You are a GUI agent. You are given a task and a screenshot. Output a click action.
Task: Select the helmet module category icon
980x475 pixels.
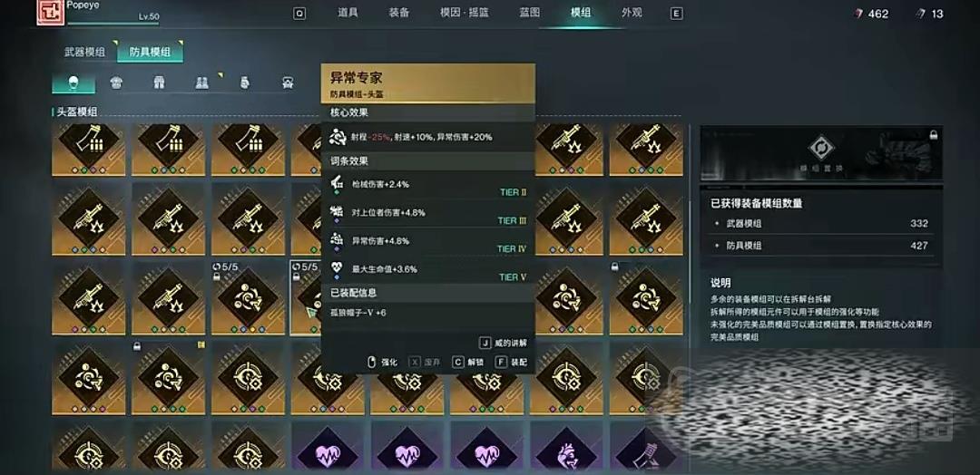tap(73, 83)
